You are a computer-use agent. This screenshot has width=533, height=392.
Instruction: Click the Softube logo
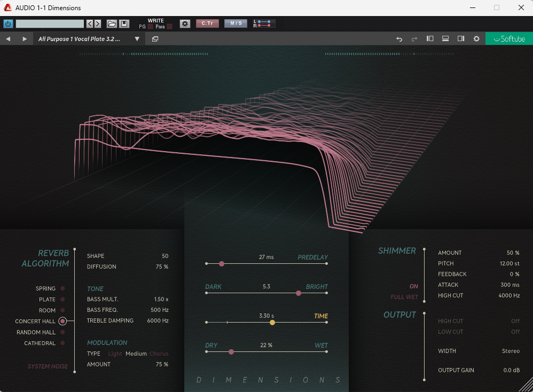[x=509, y=39]
